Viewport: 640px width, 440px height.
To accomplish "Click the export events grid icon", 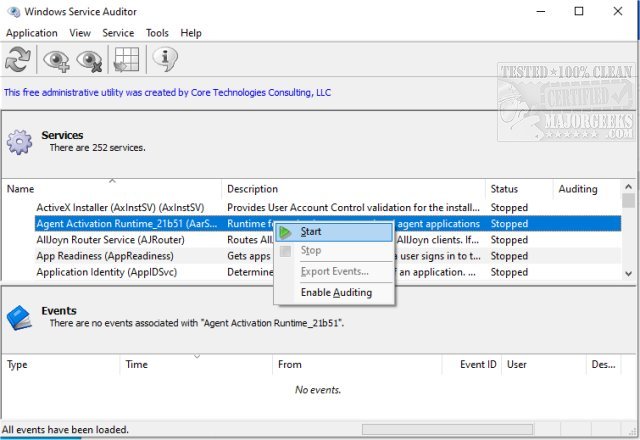I will pos(125,60).
